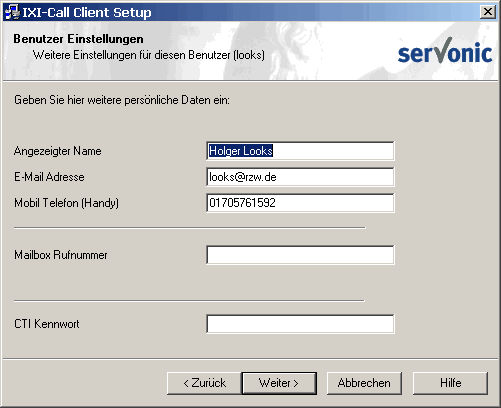The height and width of the screenshot is (408, 501).
Task: Click the E-Mail Adresse label
Action: (49, 177)
